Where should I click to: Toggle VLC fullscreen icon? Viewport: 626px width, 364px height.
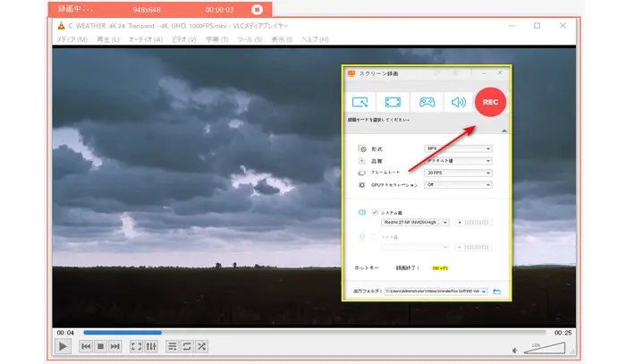136,346
